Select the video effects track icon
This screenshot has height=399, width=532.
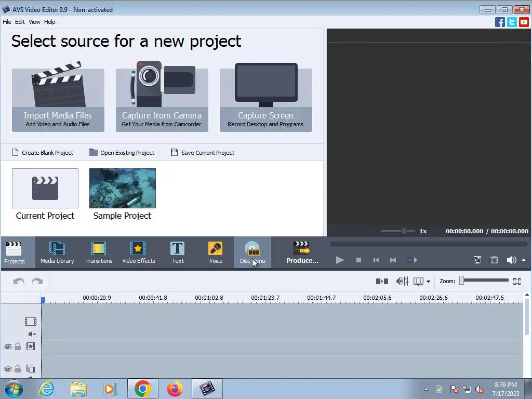[x=31, y=346]
